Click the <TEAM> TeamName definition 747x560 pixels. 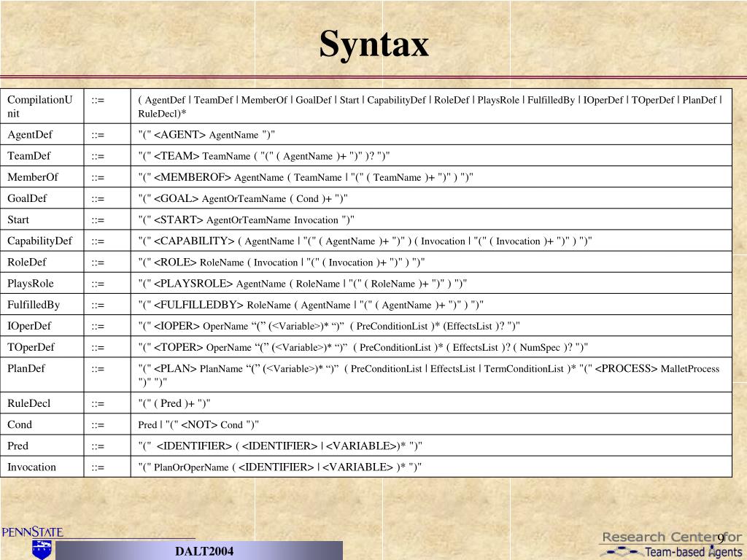[264, 156]
